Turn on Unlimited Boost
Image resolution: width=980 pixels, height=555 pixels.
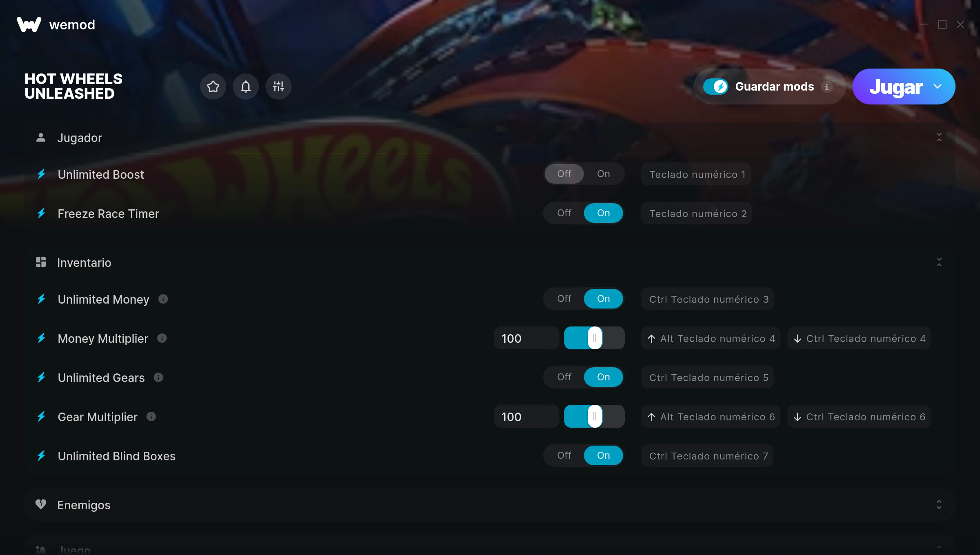tap(604, 174)
